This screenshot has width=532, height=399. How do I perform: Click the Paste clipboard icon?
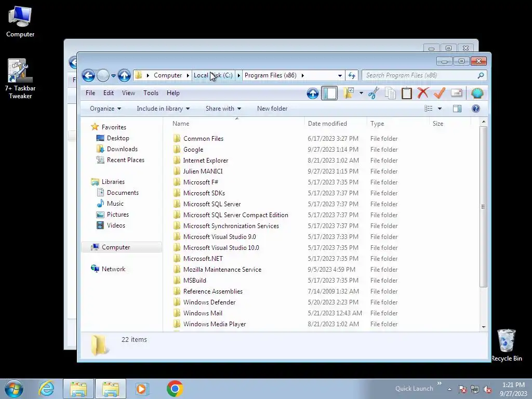(406, 93)
